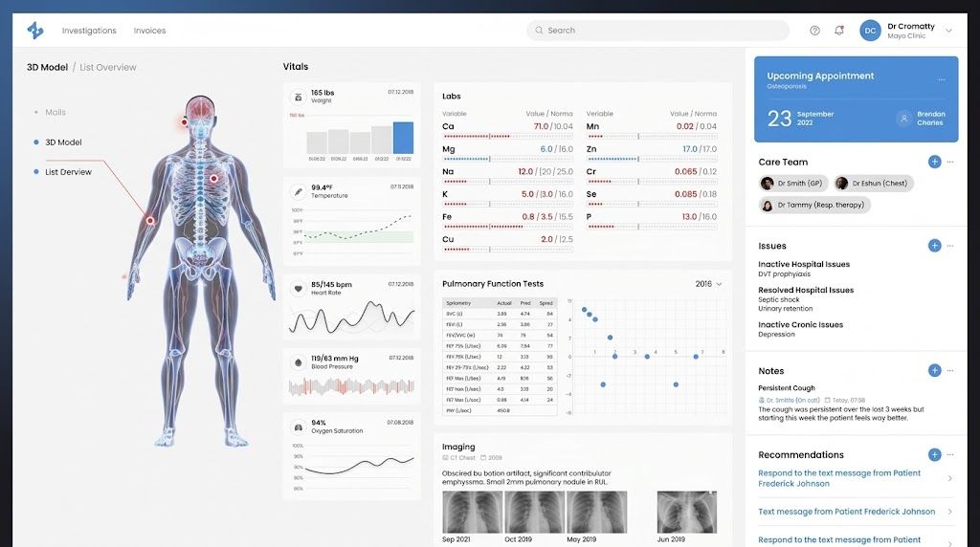Add a recommendation with plus icon
Viewport: 980px width, 547px height.
934,454
